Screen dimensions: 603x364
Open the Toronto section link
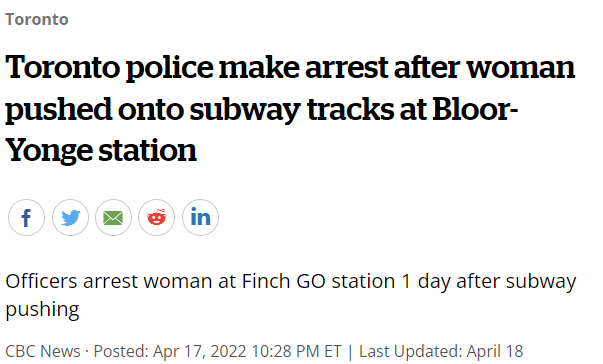point(37,19)
